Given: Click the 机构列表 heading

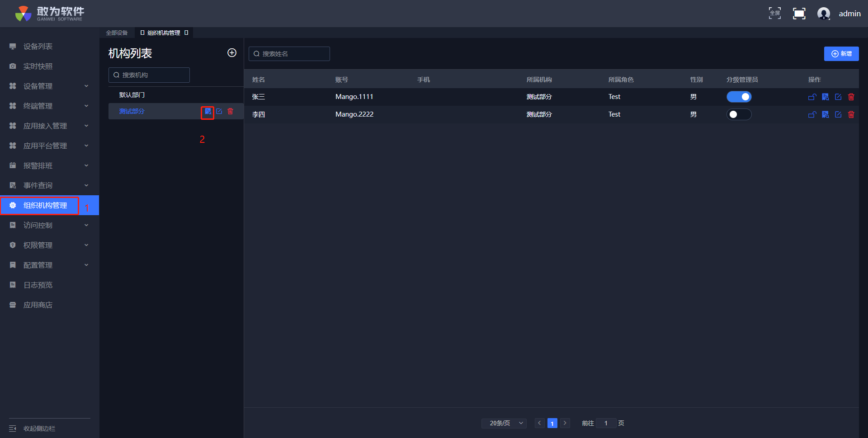Looking at the screenshot, I should (x=130, y=53).
